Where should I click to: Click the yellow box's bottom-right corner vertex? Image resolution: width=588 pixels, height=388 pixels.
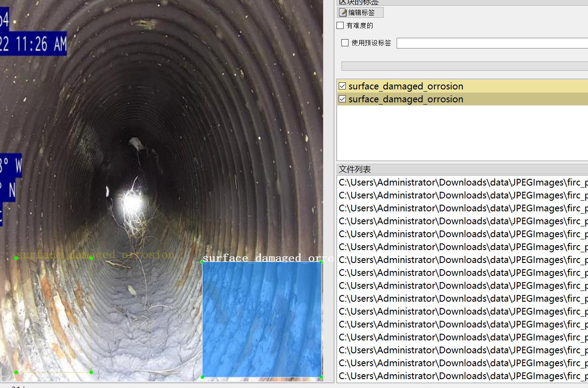pyautogui.click(x=91, y=372)
